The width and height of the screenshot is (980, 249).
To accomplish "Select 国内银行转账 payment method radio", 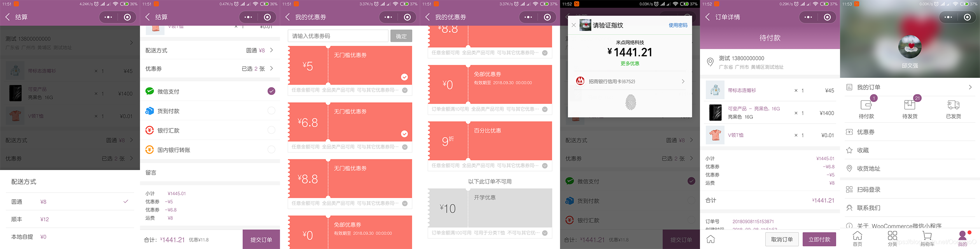I will coord(271,150).
